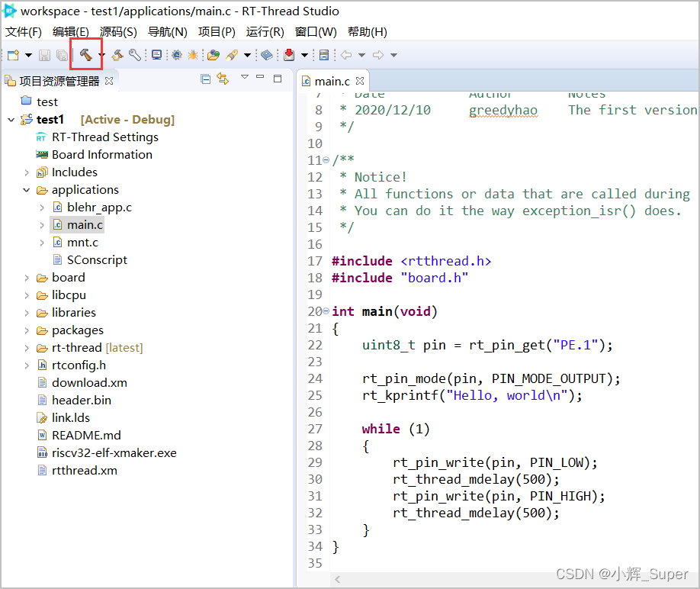Image resolution: width=700 pixels, height=589 pixels.
Task: Click the forward navigation arrow
Action: click(378, 55)
